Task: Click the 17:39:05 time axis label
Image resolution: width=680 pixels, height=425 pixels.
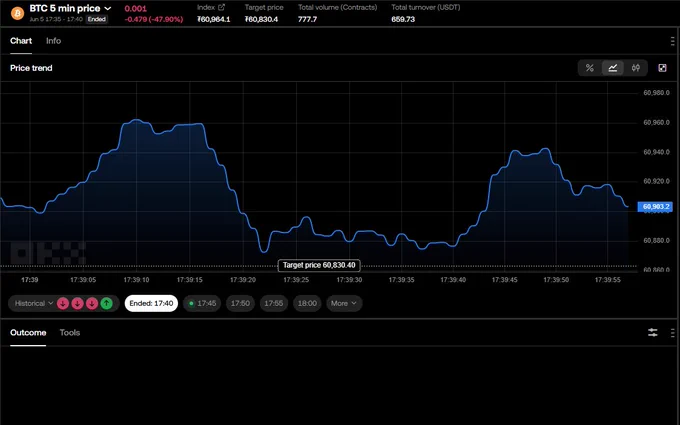Action: [83, 280]
